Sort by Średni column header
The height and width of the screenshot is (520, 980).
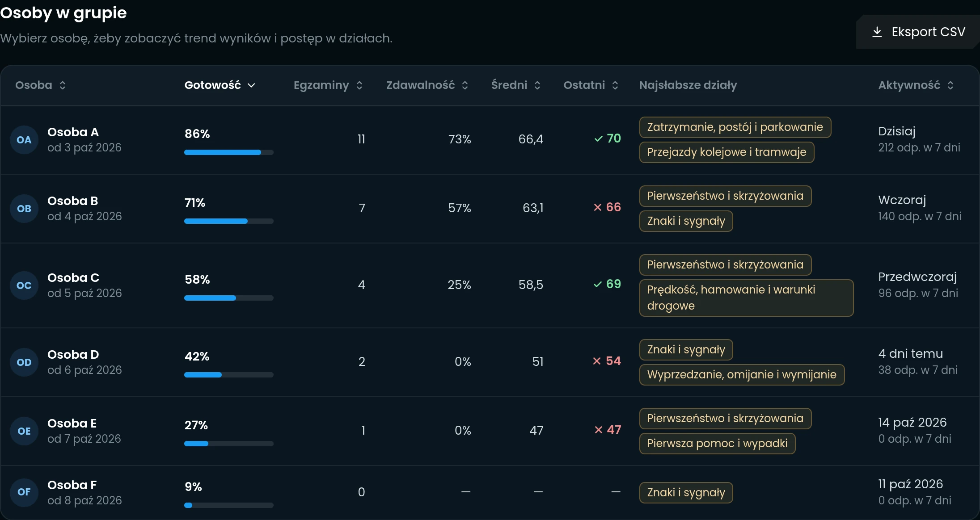click(516, 85)
